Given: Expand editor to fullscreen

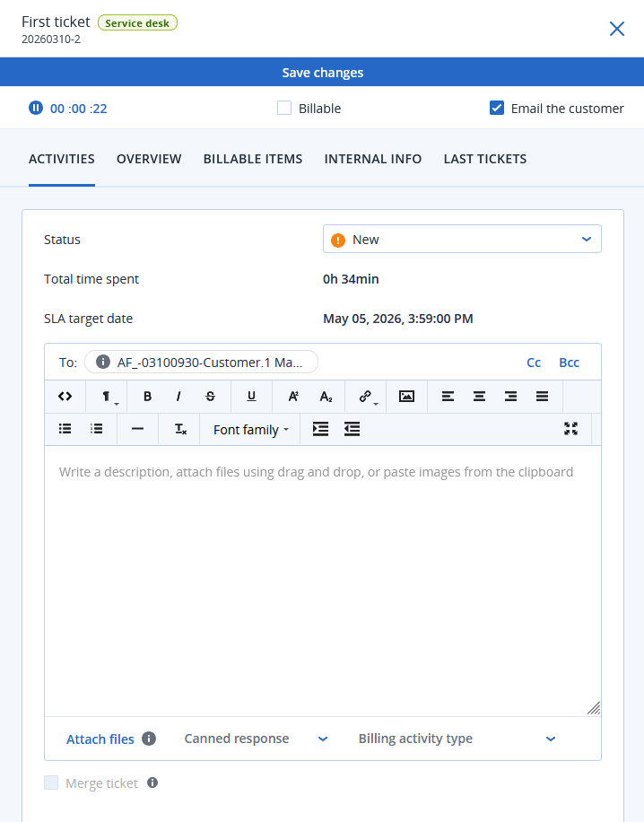Looking at the screenshot, I should pyautogui.click(x=570, y=429).
